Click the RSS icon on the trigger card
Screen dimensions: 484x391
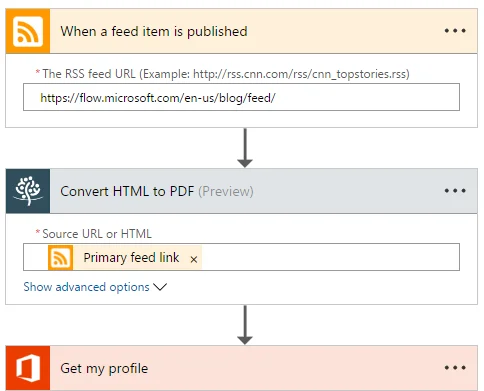point(28,31)
